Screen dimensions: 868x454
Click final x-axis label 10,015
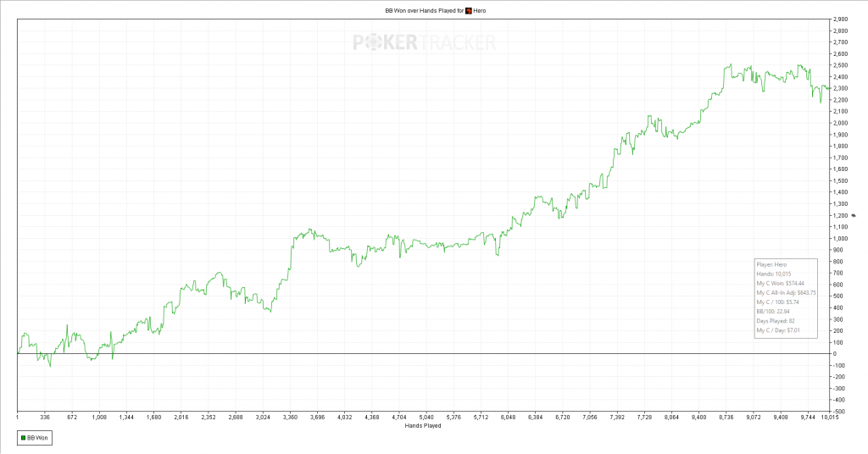[x=829, y=418]
